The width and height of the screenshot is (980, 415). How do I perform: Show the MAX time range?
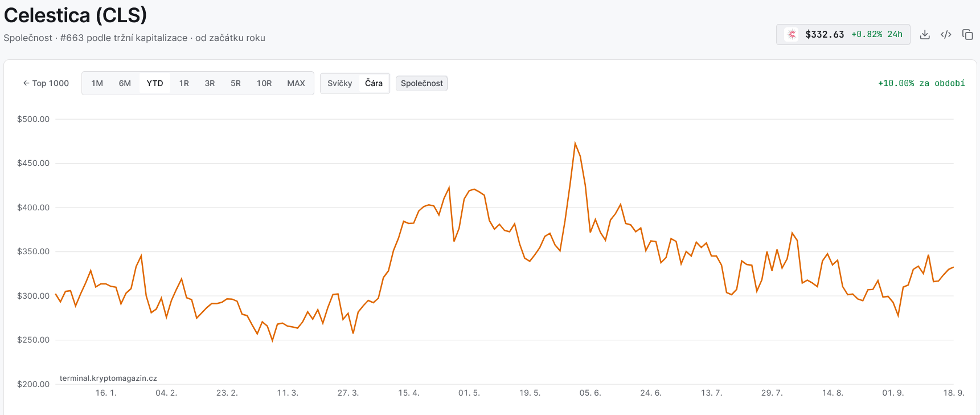pyautogui.click(x=296, y=83)
